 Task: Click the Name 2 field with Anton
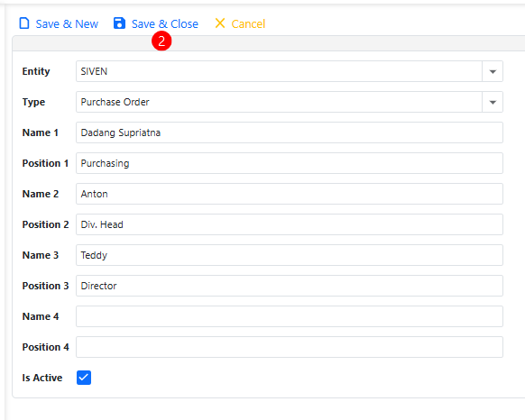click(x=290, y=194)
